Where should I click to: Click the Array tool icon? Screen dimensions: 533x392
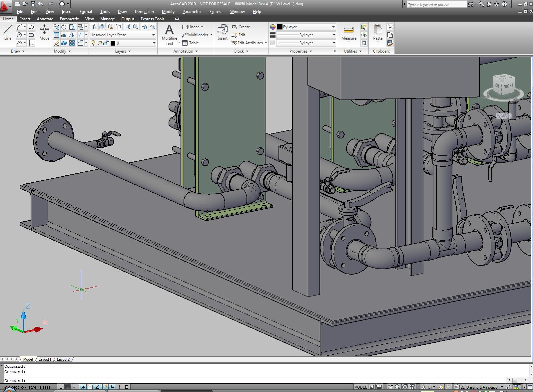pyautogui.click(x=72, y=43)
